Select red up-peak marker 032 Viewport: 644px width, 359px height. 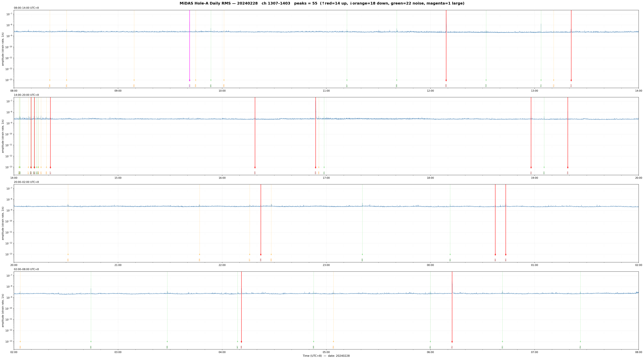531,167
